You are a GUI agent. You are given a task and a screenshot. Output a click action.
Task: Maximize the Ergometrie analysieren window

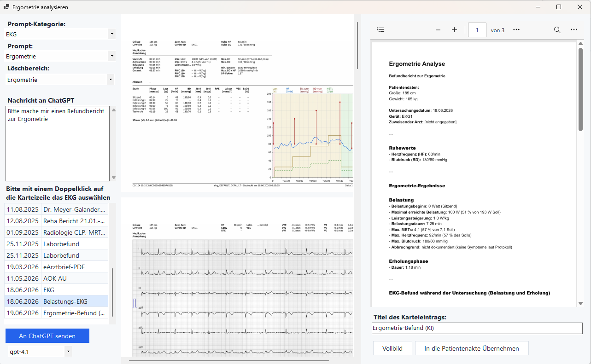click(559, 7)
